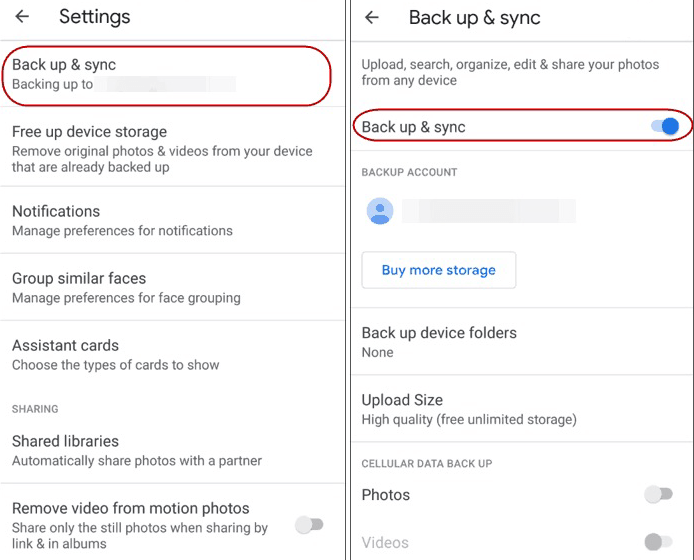Tap the Back up & sync toggle label
The width and height of the screenshot is (694, 560).
(x=414, y=127)
